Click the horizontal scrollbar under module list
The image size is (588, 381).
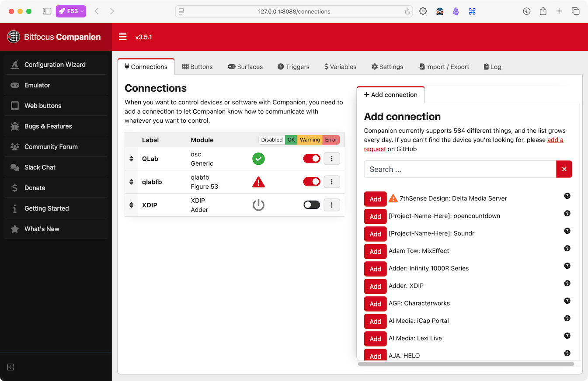[x=466, y=364]
